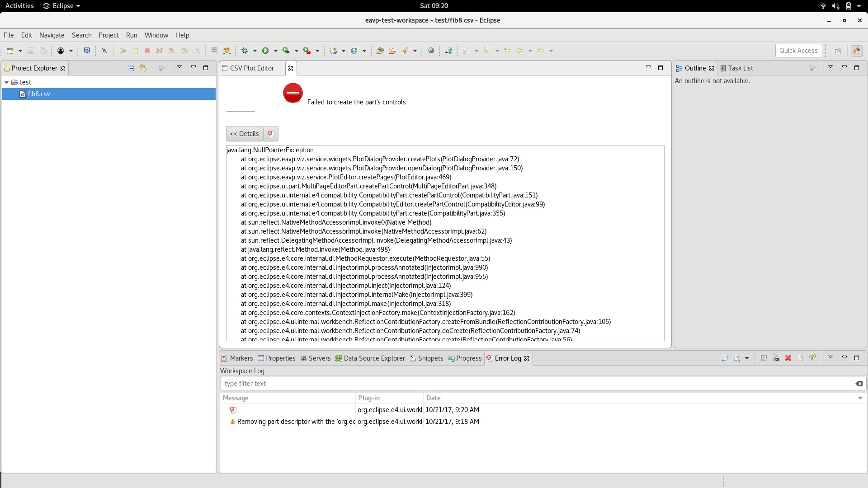868x488 pixels.
Task: Open the Run configurations dropdown arrow
Action: [x=275, y=51]
